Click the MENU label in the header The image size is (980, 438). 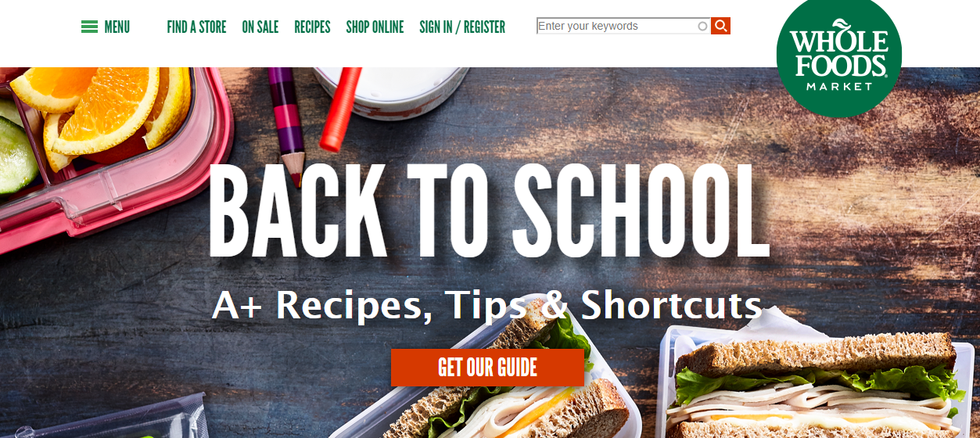click(x=117, y=27)
